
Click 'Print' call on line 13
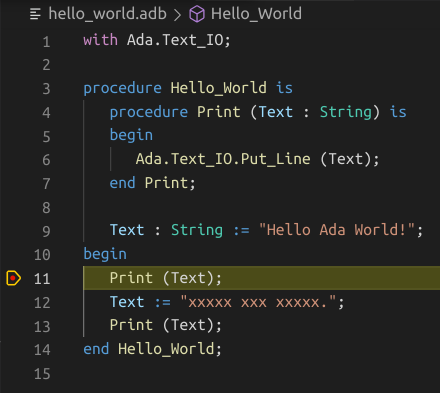point(131,325)
